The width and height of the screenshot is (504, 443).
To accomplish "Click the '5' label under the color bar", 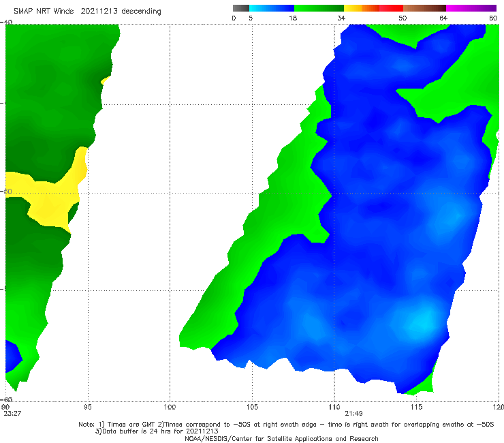I will click(x=251, y=18).
